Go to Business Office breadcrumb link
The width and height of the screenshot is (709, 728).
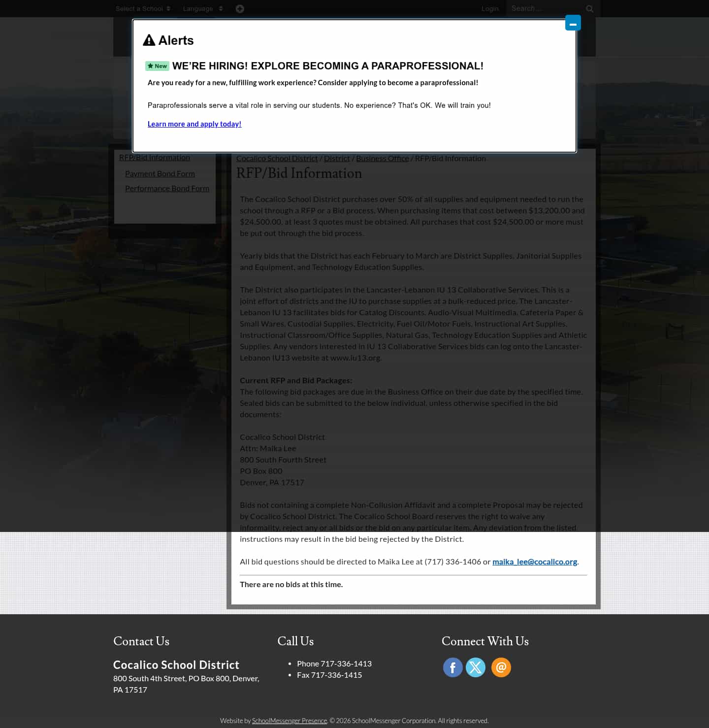[383, 159]
